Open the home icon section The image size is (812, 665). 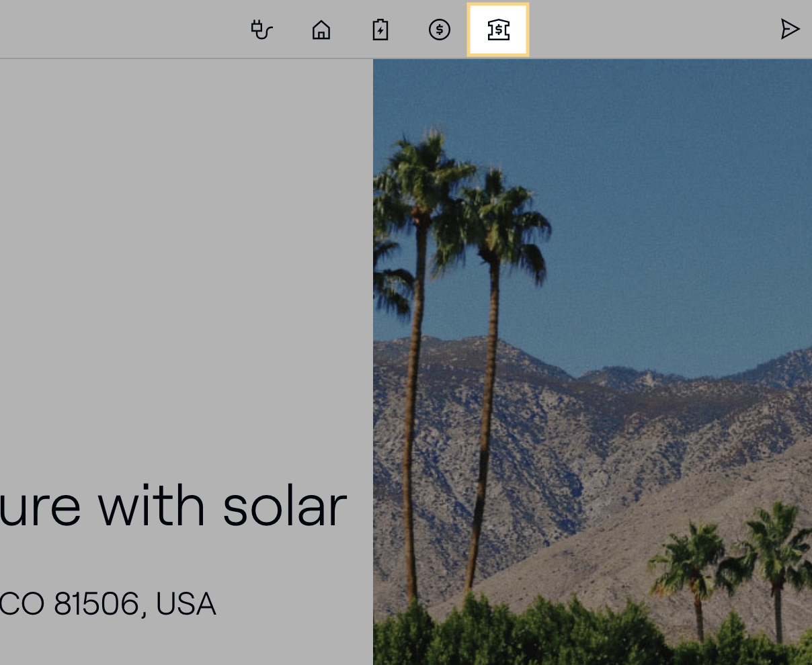point(321,30)
